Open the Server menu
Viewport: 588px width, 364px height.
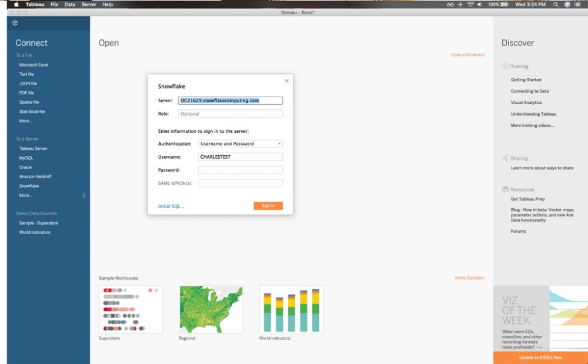click(x=89, y=5)
